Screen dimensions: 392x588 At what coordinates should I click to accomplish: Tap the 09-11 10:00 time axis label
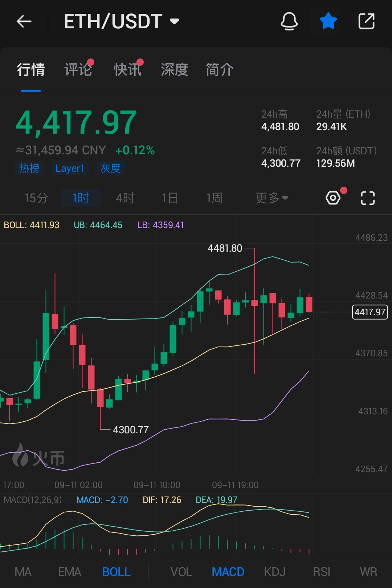pyautogui.click(x=157, y=485)
